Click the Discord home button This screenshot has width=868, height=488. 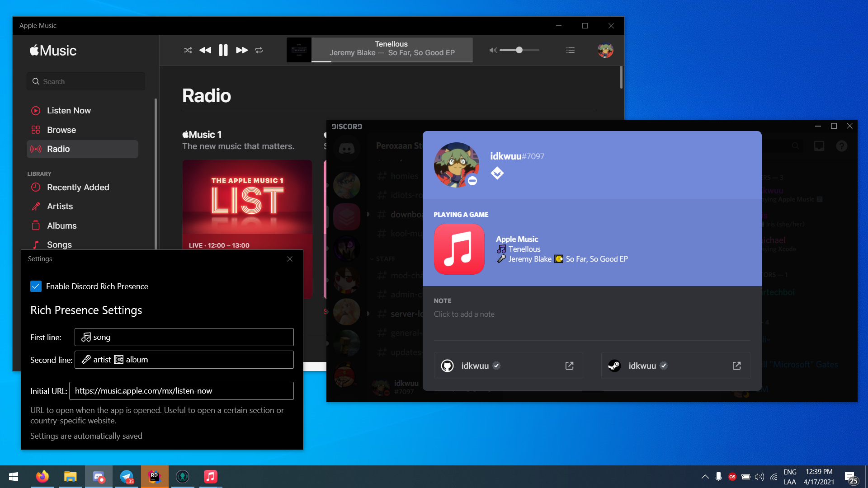click(x=347, y=148)
